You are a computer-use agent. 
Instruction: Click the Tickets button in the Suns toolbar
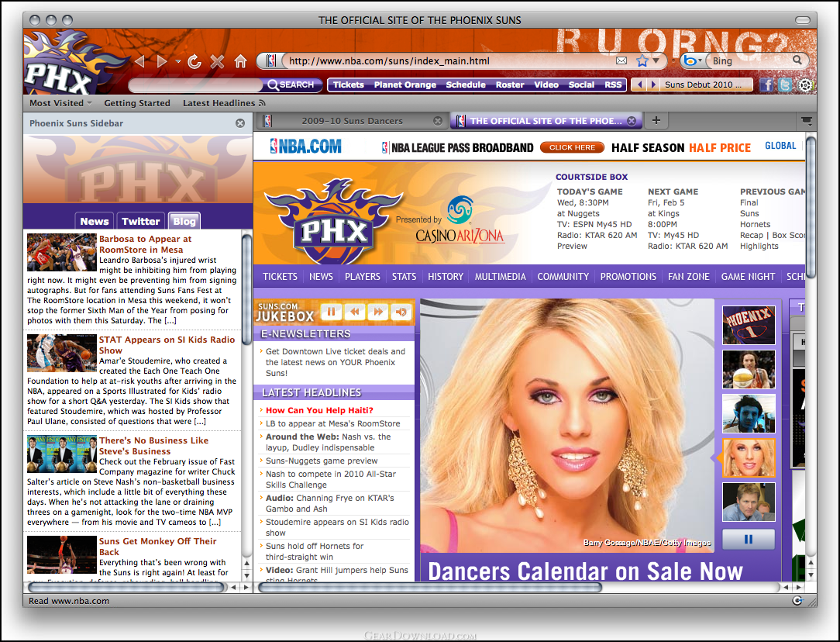[348, 85]
